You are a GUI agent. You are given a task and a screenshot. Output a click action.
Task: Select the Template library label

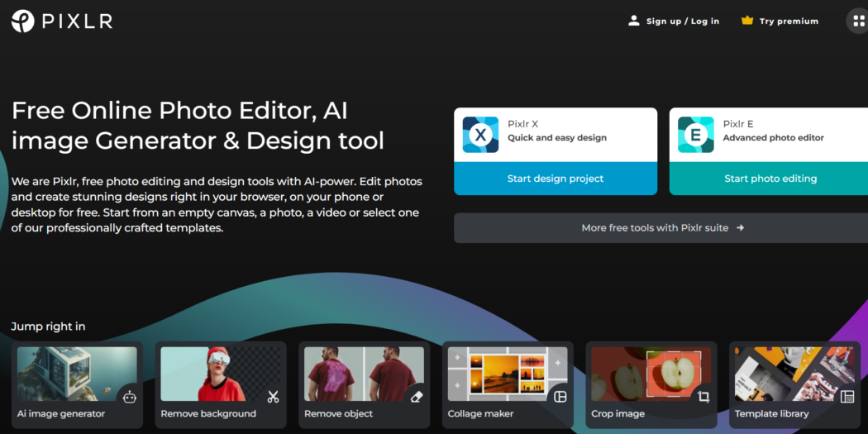(771, 413)
